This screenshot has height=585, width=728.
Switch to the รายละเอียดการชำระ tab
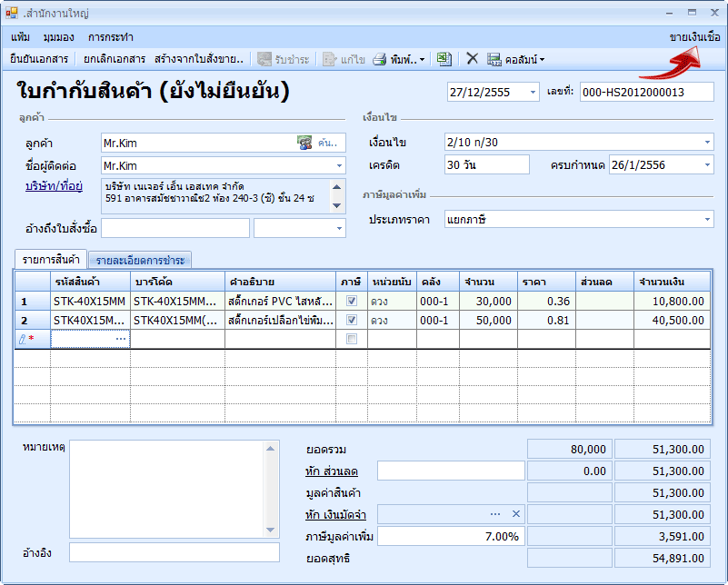pos(140,261)
